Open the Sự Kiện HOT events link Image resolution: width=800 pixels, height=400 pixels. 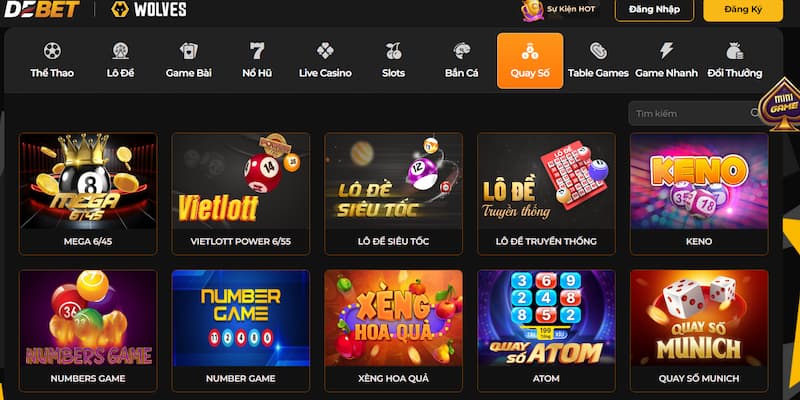(559, 9)
